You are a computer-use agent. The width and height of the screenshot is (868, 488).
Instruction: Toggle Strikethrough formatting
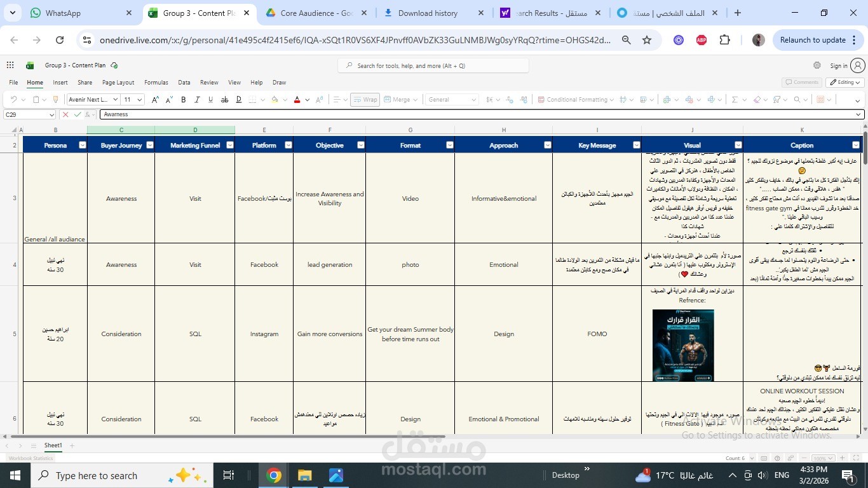[224, 99]
